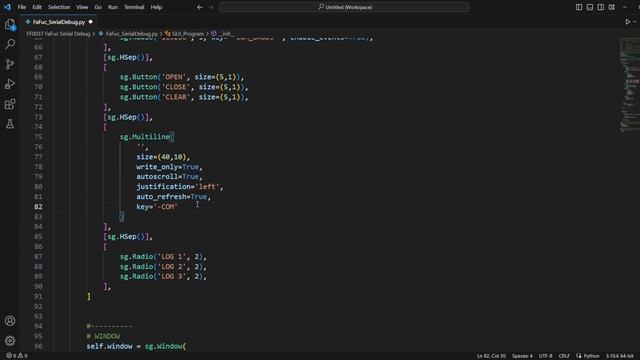
Task: Click the Untitled (Workspace) command search box
Action: pos(344,7)
